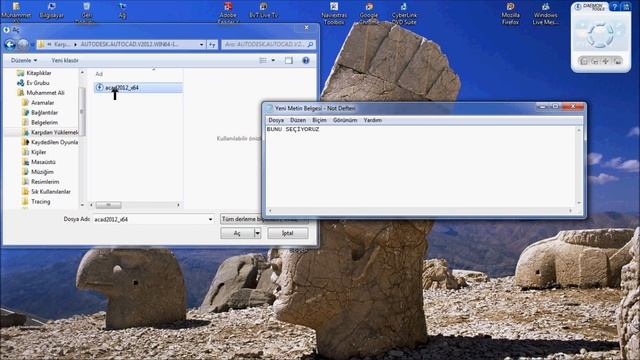Click the plus button in DAEMON Tools gadget

[x=606, y=61]
